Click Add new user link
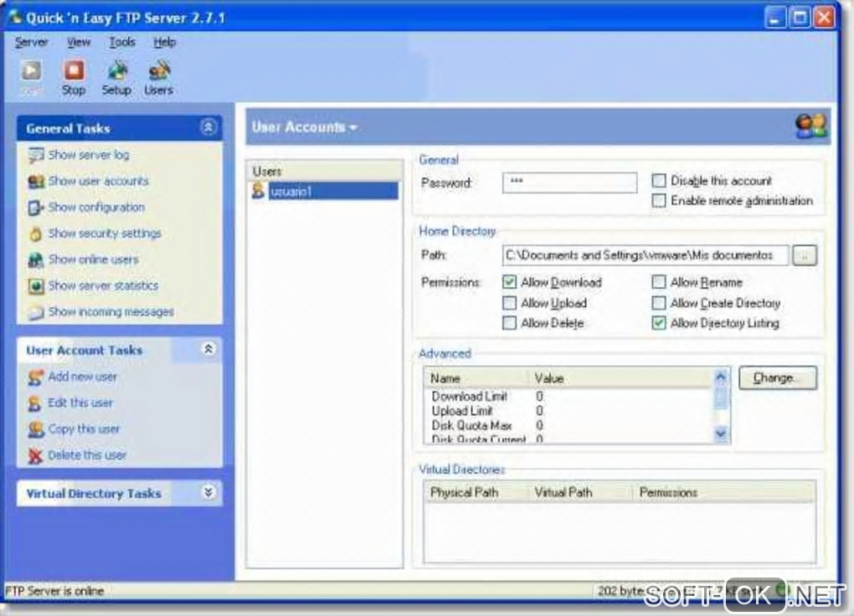 pyautogui.click(x=82, y=377)
